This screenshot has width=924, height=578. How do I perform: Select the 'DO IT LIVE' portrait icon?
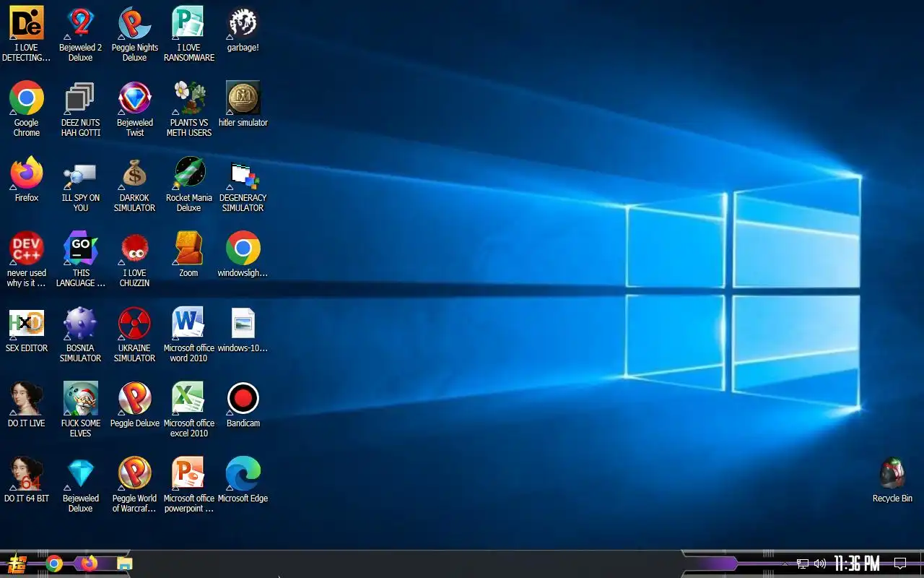click(x=27, y=405)
